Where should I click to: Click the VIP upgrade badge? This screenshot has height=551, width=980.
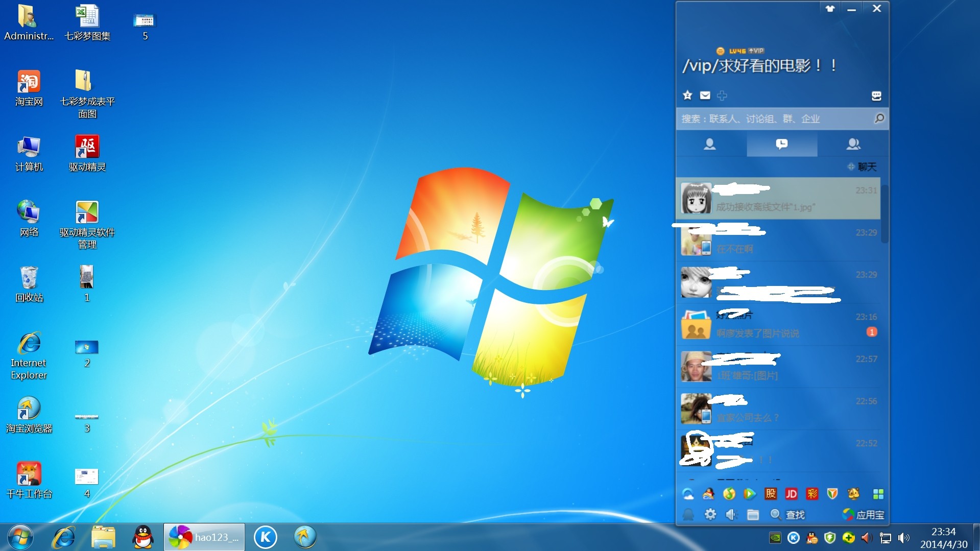click(x=756, y=51)
